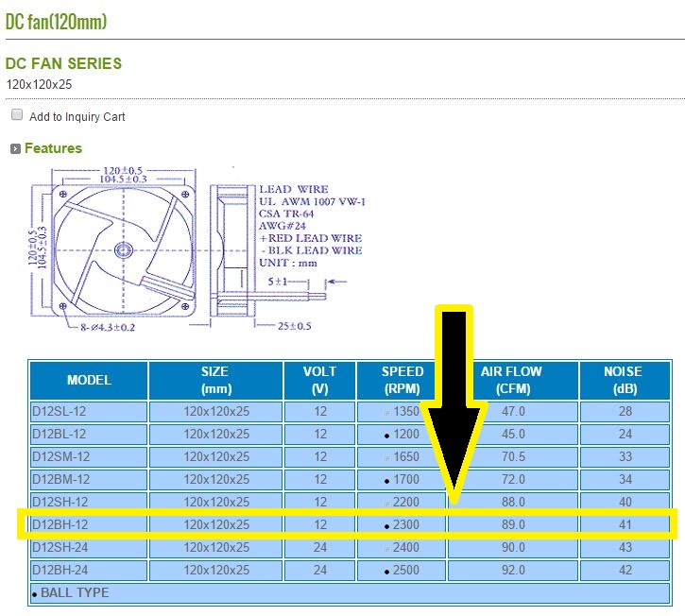Click the 2300 RPM speed value
Viewport: 685px width, 616px height.
point(405,524)
